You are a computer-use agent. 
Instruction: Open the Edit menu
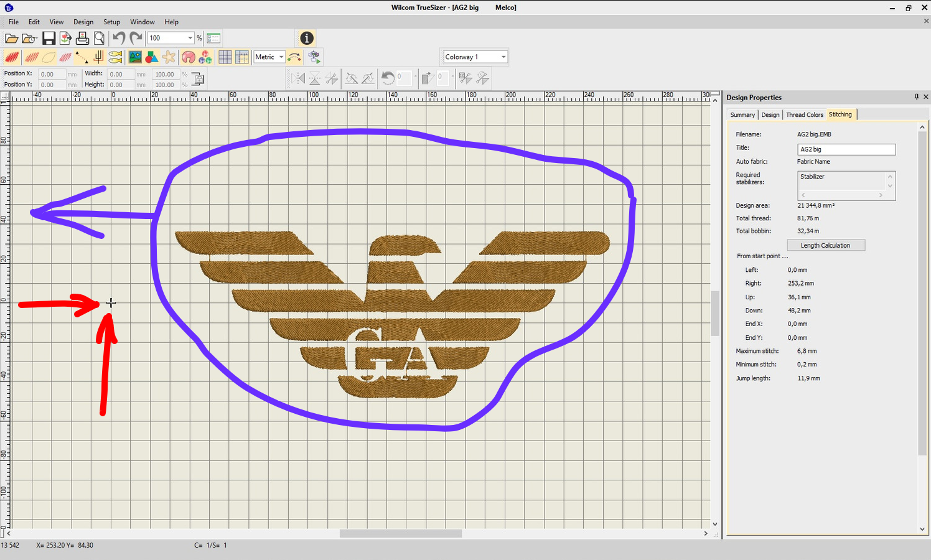[34, 22]
